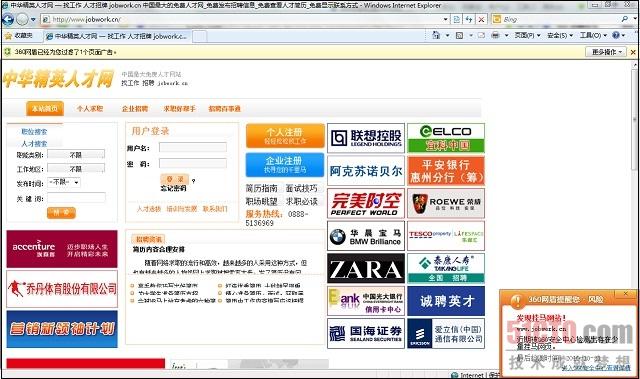Image resolution: width=640 pixels, height=379 pixels.
Task: Click the Print icon in command bar
Action: 495,35
